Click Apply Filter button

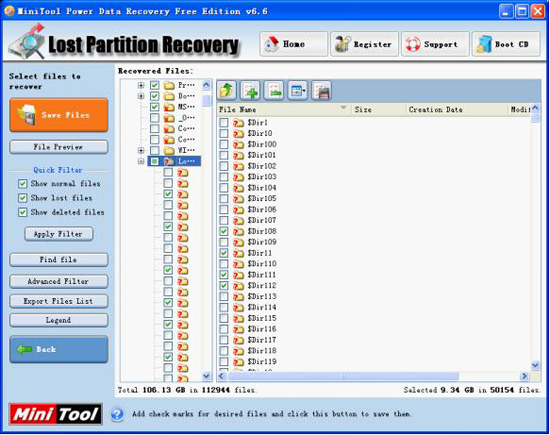coord(59,234)
